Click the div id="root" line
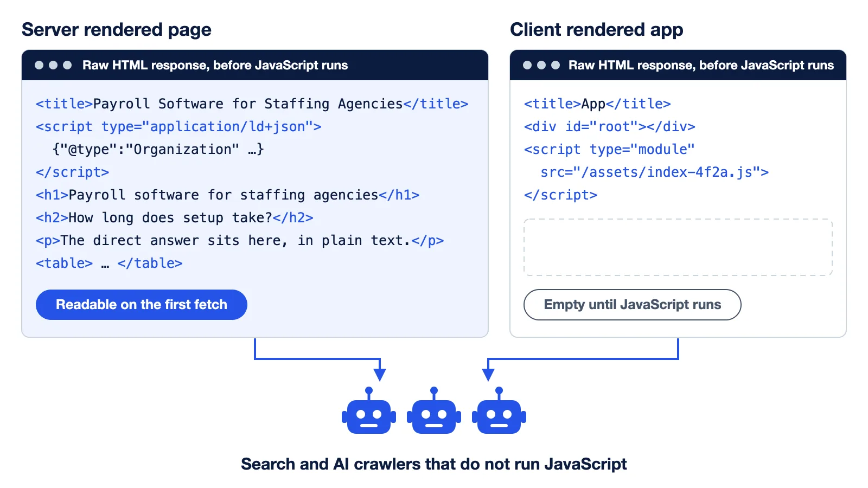Image resolution: width=868 pixels, height=488 pixels. 610,126
